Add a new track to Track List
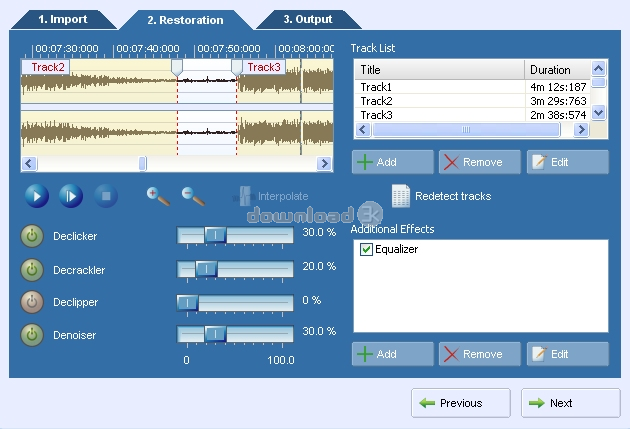The height and width of the screenshot is (429, 630). click(393, 162)
